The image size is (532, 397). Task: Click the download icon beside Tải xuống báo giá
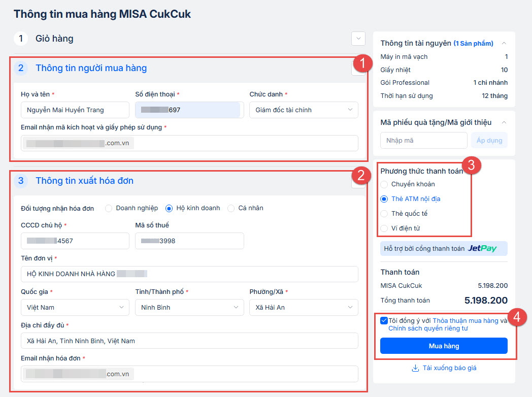pyautogui.click(x=415, y=368)
